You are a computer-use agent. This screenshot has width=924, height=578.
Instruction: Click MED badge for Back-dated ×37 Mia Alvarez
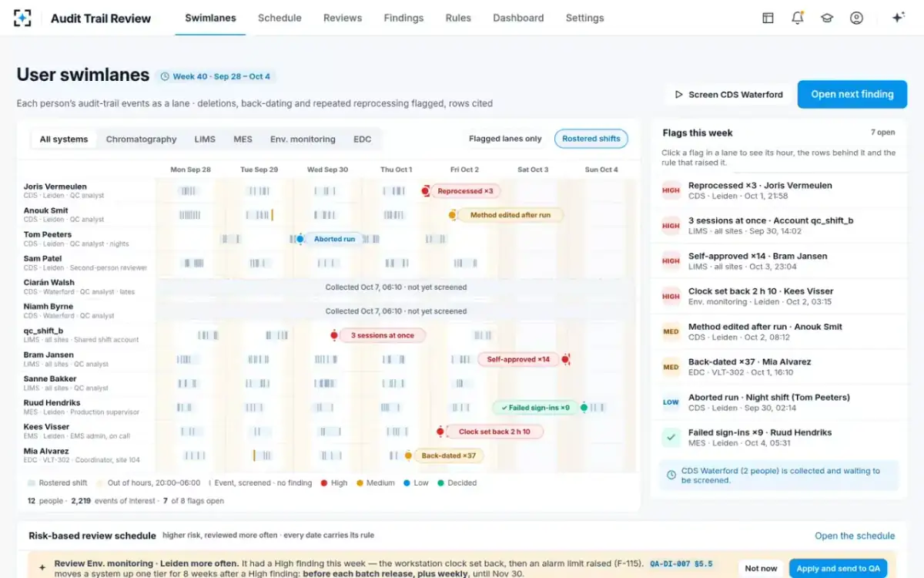[x=671, y=368]
